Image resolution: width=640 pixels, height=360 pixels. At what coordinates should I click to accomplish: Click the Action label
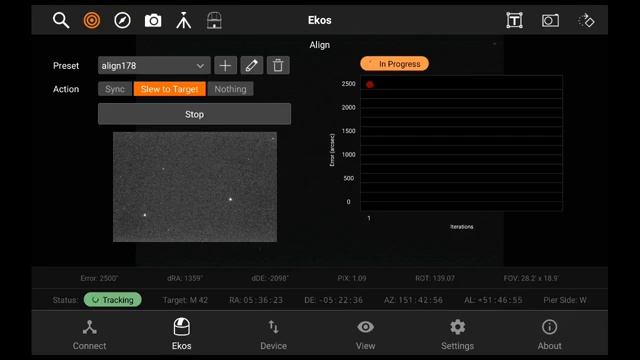(66, 89)
